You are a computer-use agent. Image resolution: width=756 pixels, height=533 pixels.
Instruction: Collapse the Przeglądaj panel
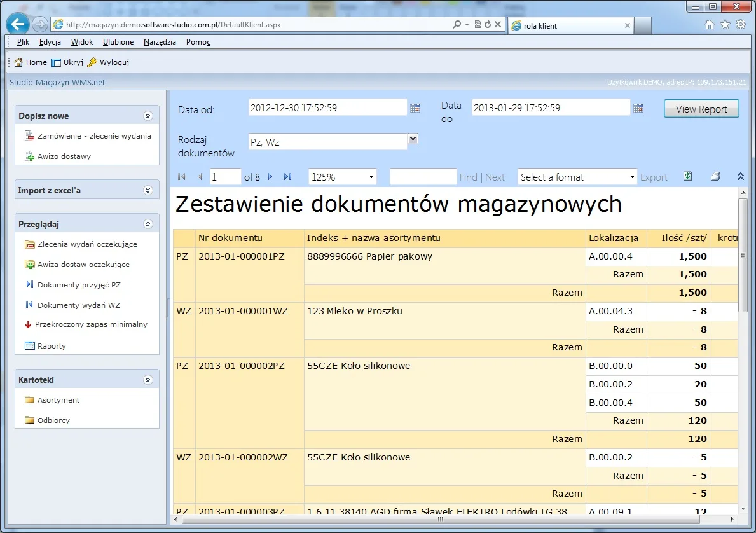[148, 224]
